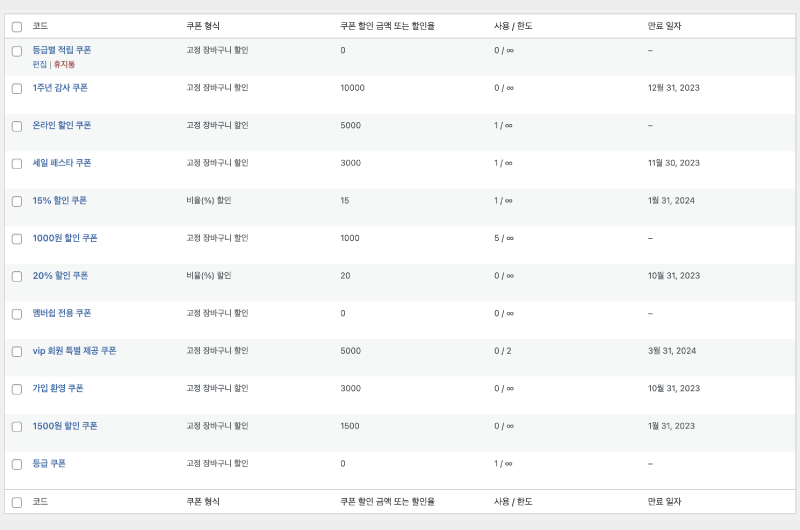Open the 등급 쿠폰 coupon link
The height and width of the screenshot is (530, 800).
pos(49,464)
